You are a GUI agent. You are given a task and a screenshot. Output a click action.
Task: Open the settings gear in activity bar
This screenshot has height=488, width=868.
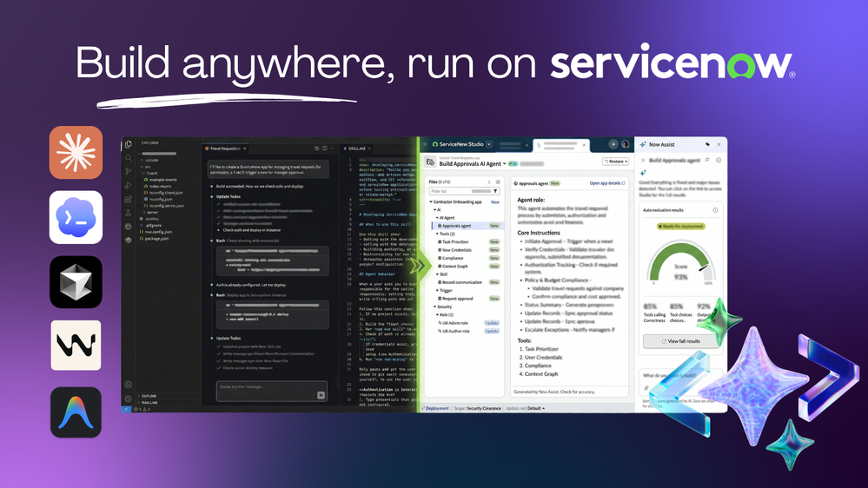coord(128,399)
